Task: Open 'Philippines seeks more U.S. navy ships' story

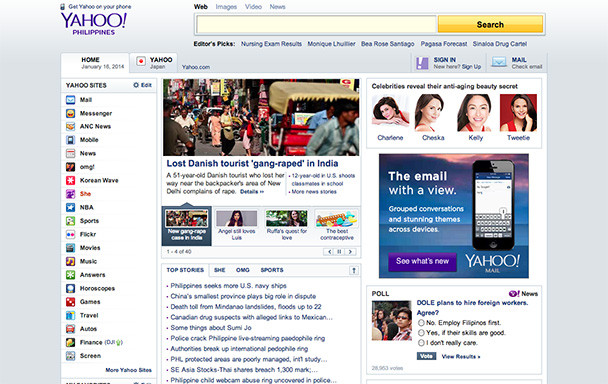Action: [x=228, y=286]
